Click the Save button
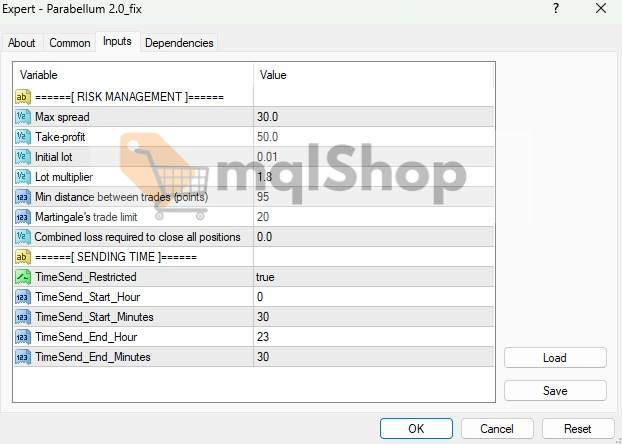622x444 pixels. point(555,391)
